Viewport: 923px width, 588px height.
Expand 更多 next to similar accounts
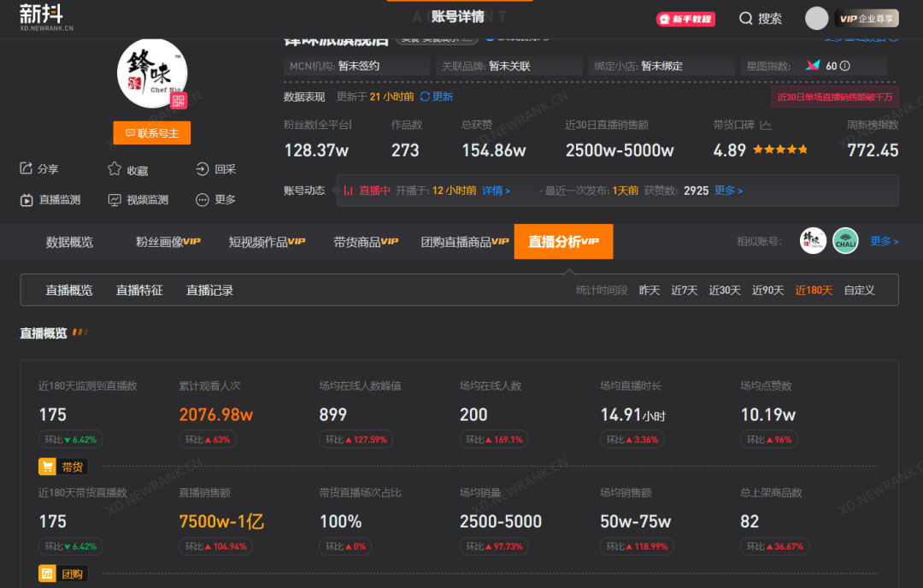(x=885, y=240)
